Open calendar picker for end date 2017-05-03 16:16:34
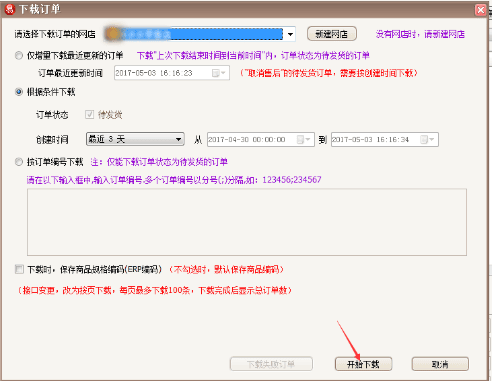 (x=427, y=139)
